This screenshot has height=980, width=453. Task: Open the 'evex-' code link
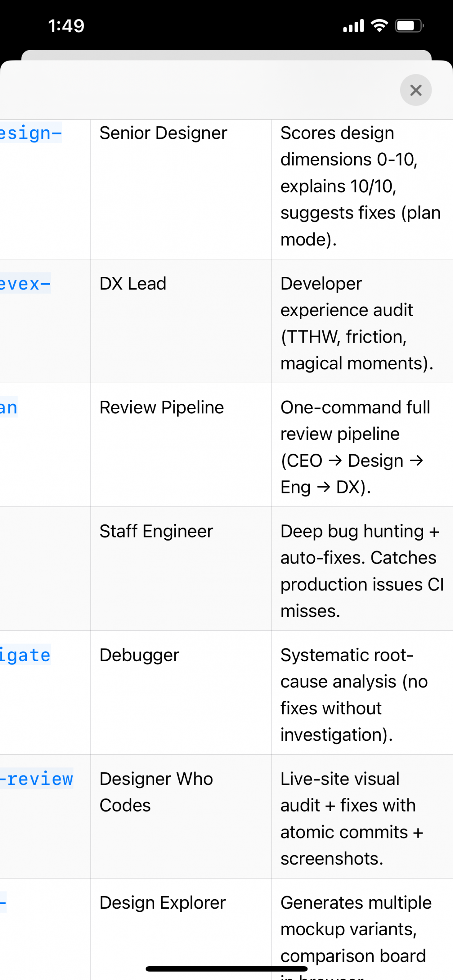click(25, 284)
